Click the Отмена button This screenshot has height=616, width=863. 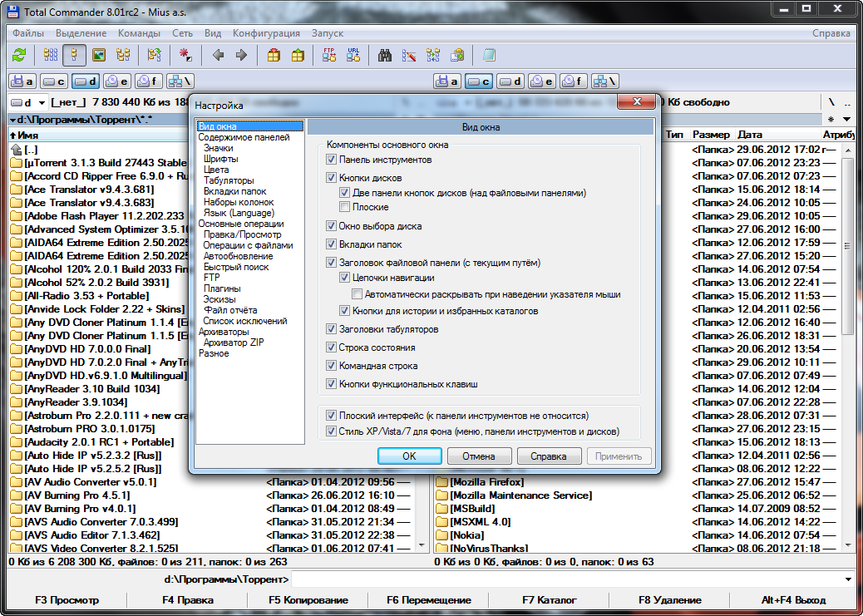pos(479,456)
